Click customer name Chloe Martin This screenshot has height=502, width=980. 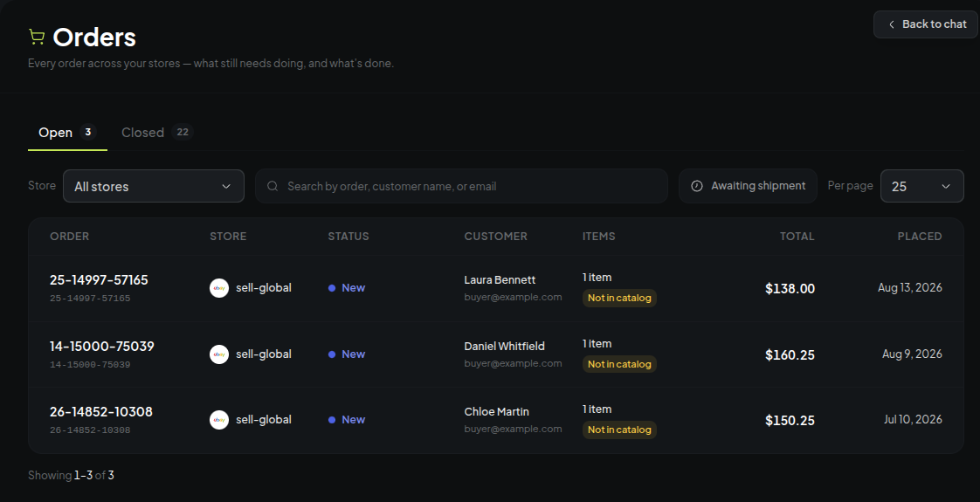click(497, 411)
